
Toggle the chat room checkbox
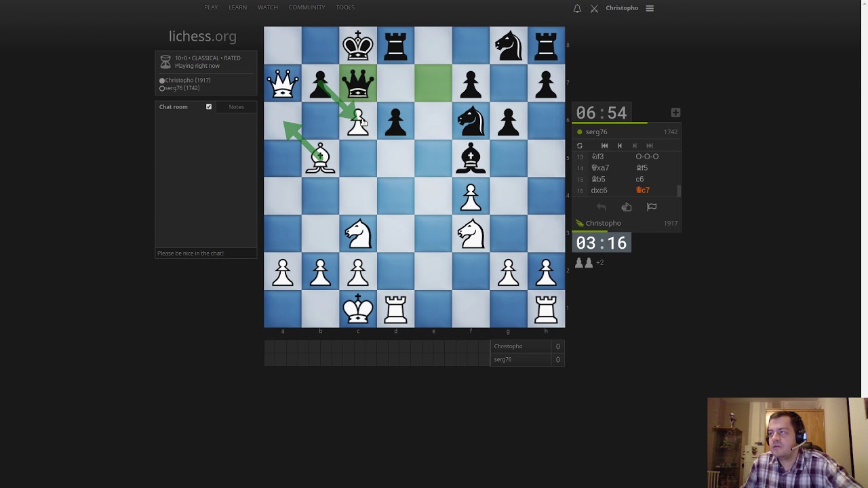pyautogui.click(x=209, y=106)
